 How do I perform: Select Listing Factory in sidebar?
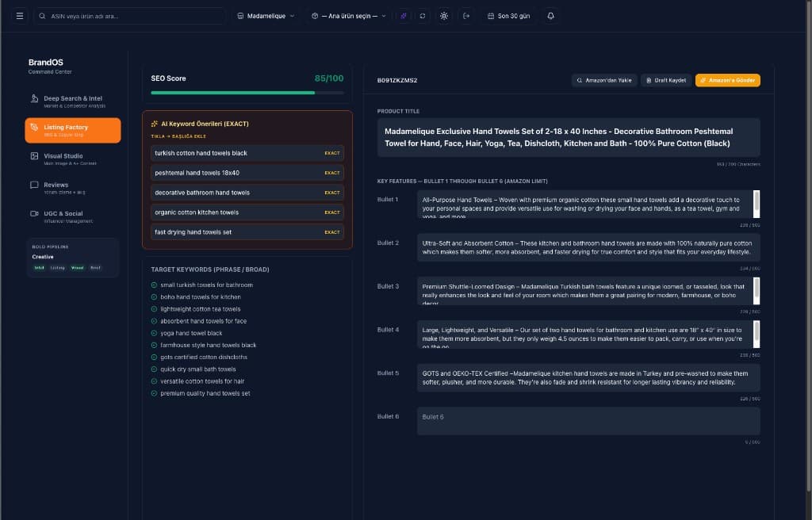tap(72, 130)
